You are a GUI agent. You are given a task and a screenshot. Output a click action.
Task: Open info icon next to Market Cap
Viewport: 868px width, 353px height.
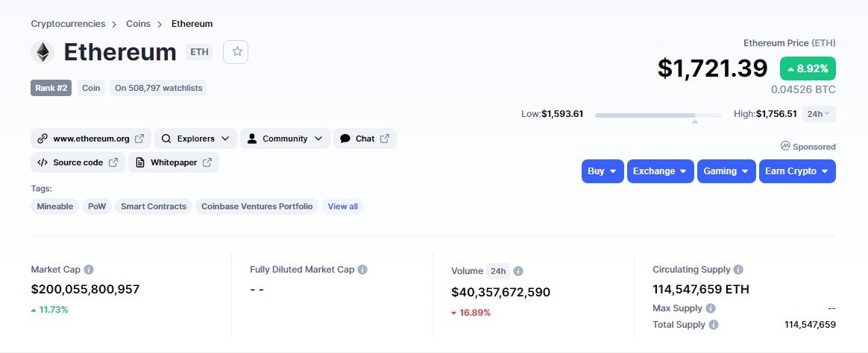[x=89, y=270]
